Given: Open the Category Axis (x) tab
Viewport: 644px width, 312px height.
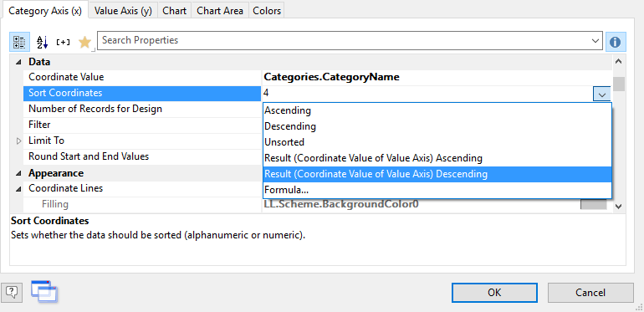Looking at the screenshot, I should coord(45,11).
